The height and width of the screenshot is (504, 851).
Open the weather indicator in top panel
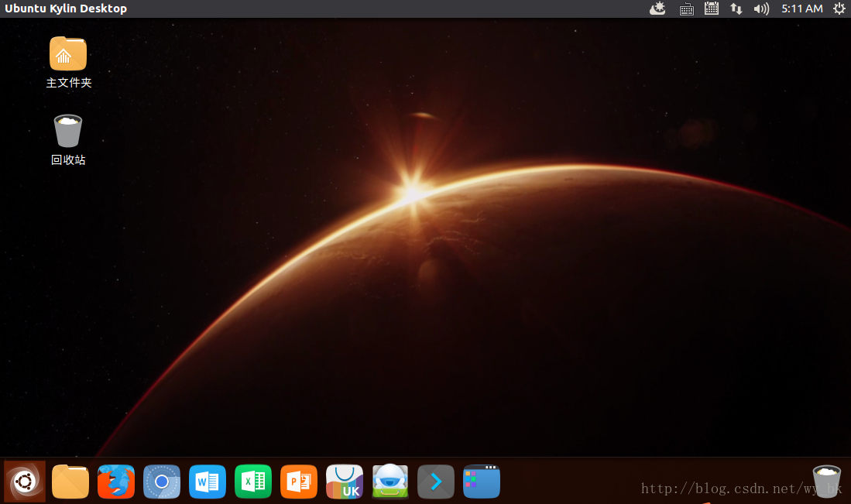[x=657, y=9]
